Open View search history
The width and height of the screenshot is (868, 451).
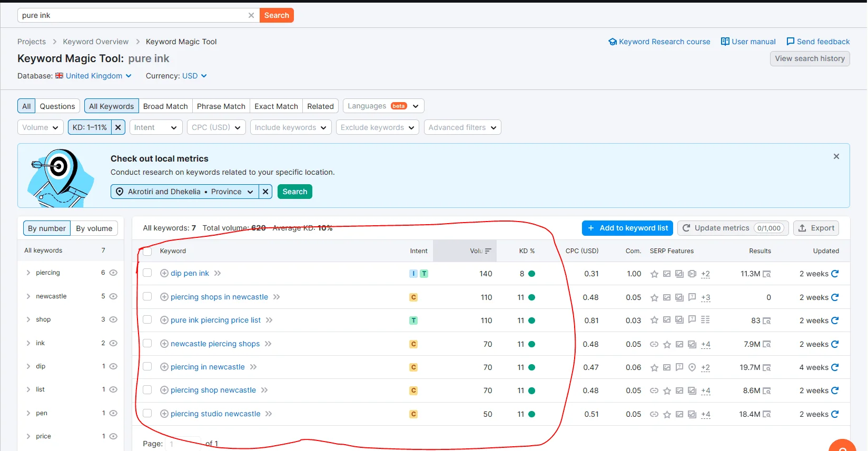(810, 58)
